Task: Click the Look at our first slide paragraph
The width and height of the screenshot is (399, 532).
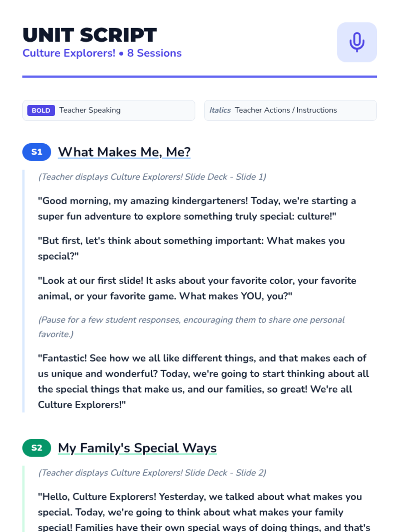Action: coord(197,288)
